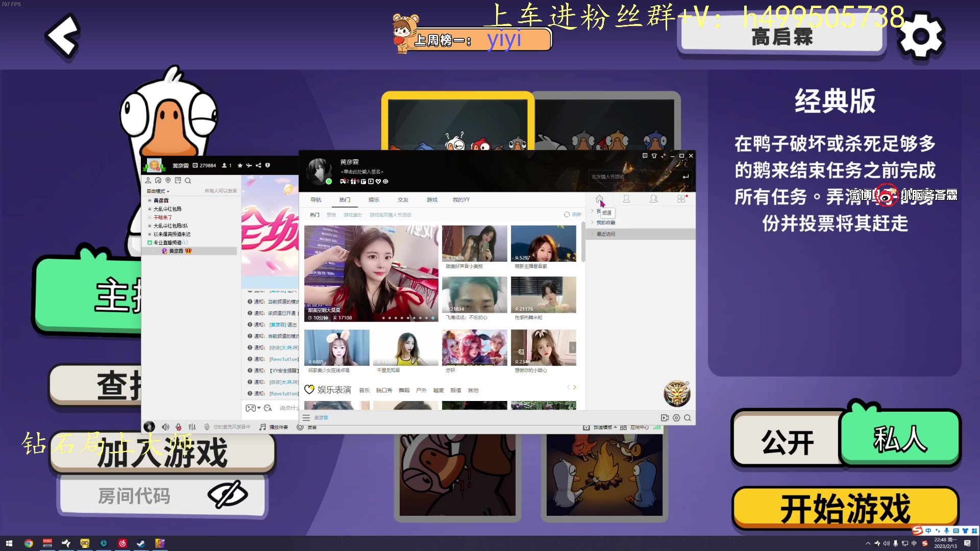The image size is (980, 551).
Task: Click the signature text 单击此处输入签名
Action: [x=361, y=171]
